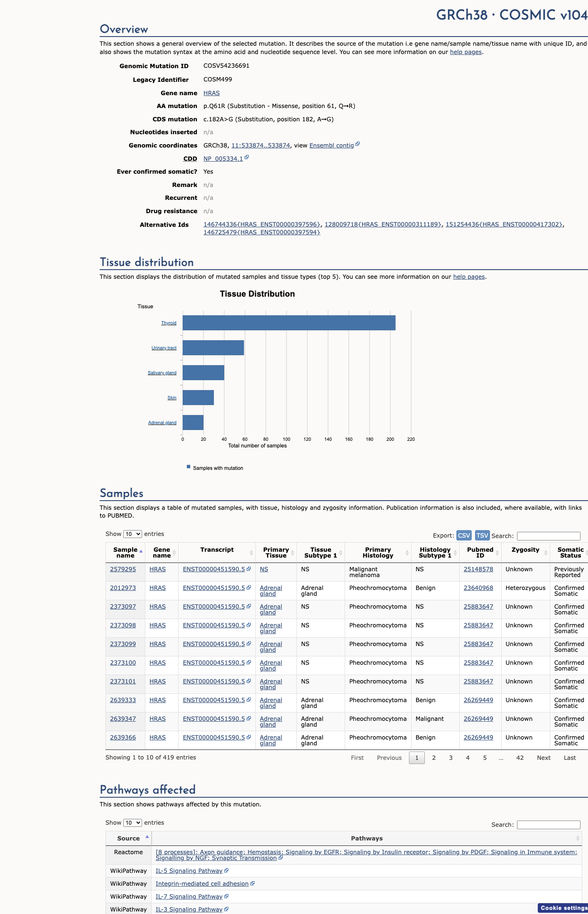Focus the Samples table search field
This screenshot has height=914, width=588.
(549, 536)
